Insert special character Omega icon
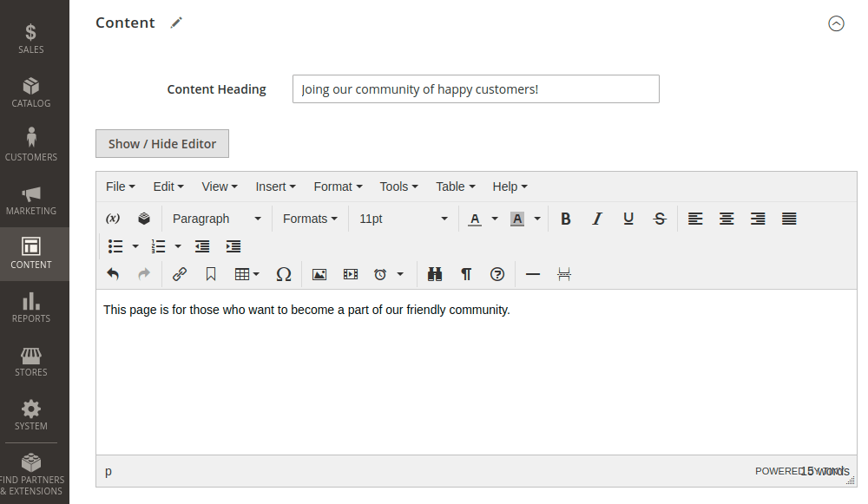 tap(284, 274)
